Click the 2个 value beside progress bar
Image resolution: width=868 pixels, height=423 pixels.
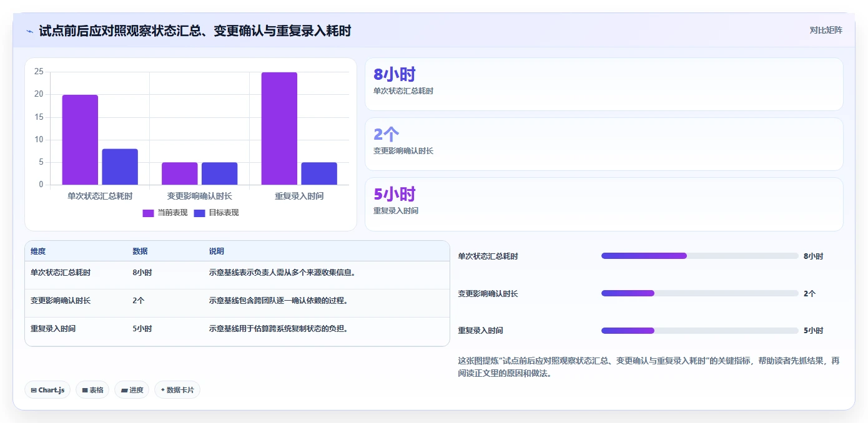tap(809, 293)
